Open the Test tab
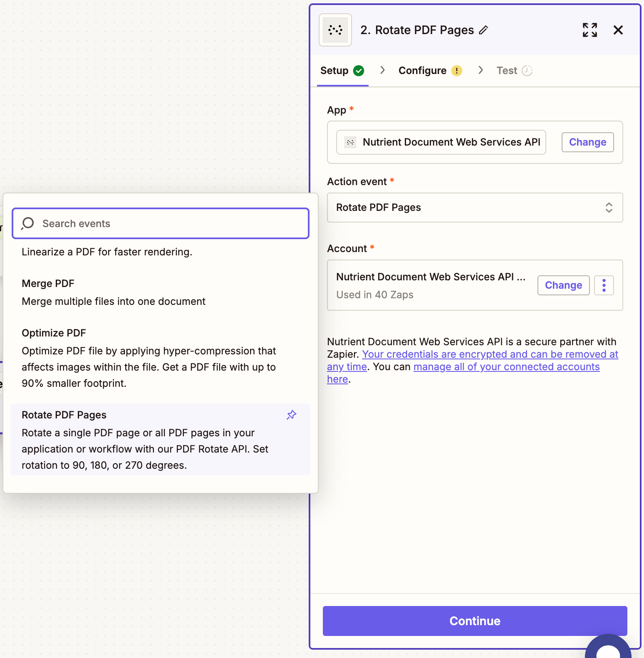The image size is (644, 658). click(507, 70)
